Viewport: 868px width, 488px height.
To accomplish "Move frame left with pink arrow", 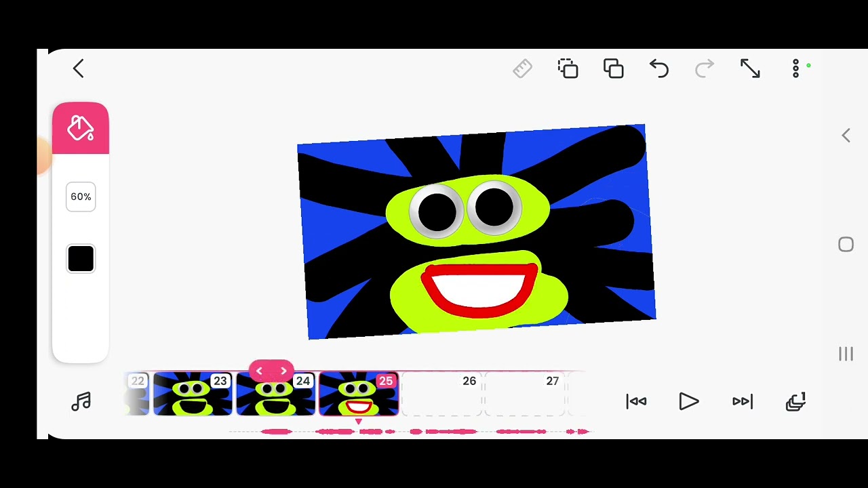I will [259, 371].
